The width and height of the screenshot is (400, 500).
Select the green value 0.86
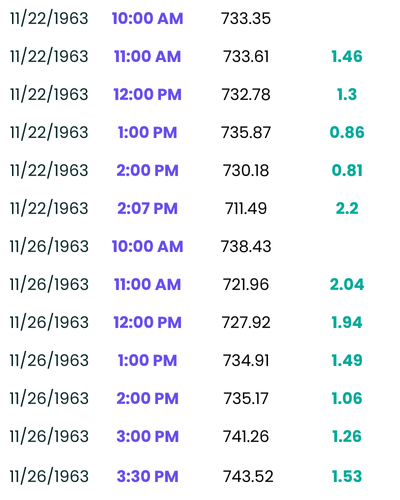[x=347, y=132]
